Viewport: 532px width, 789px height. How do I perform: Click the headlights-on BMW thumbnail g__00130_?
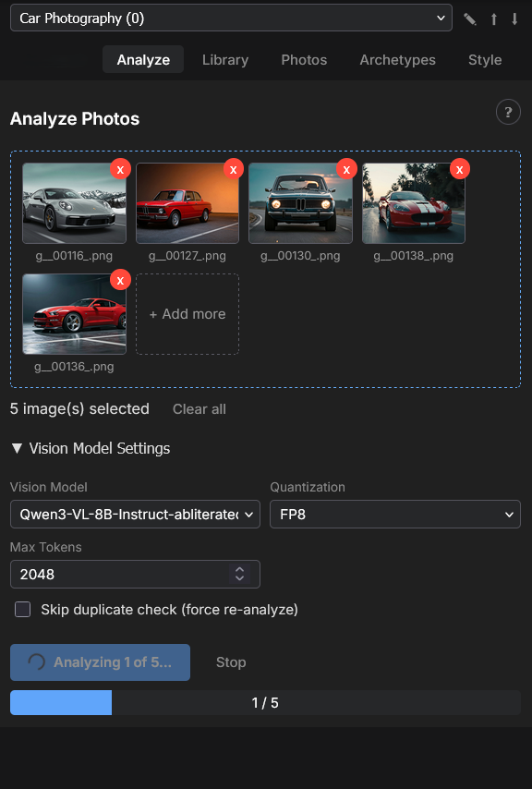click(300, 203)
